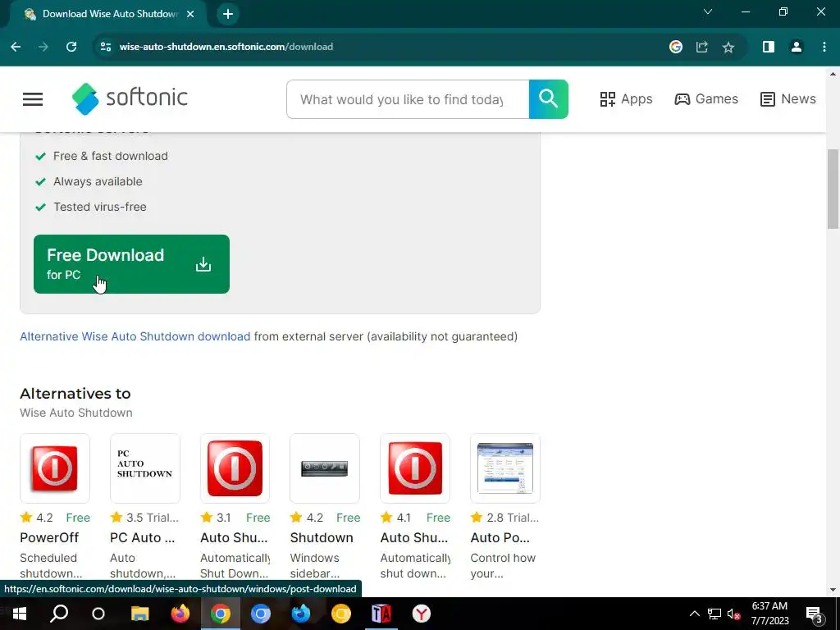Open the PC Auto Shutdown thumbnail
Screen dimensions: 840x630
pos(144,468)
